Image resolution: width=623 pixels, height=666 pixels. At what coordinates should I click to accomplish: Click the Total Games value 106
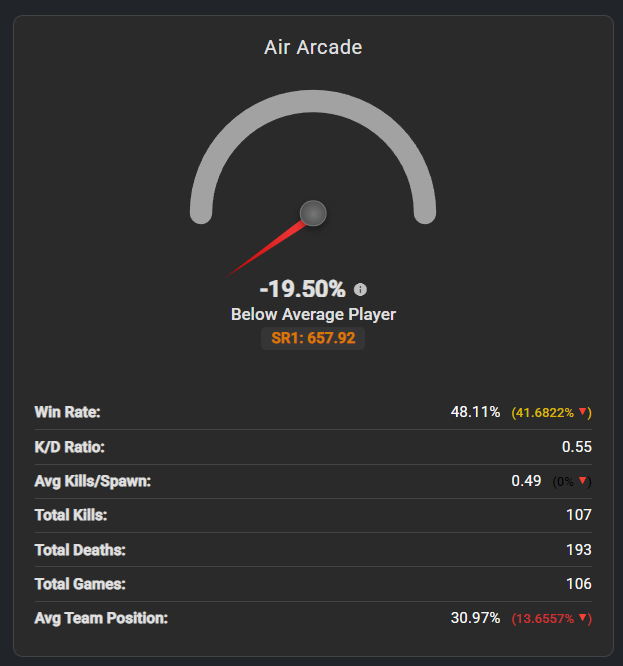click(x=578, y=583)
